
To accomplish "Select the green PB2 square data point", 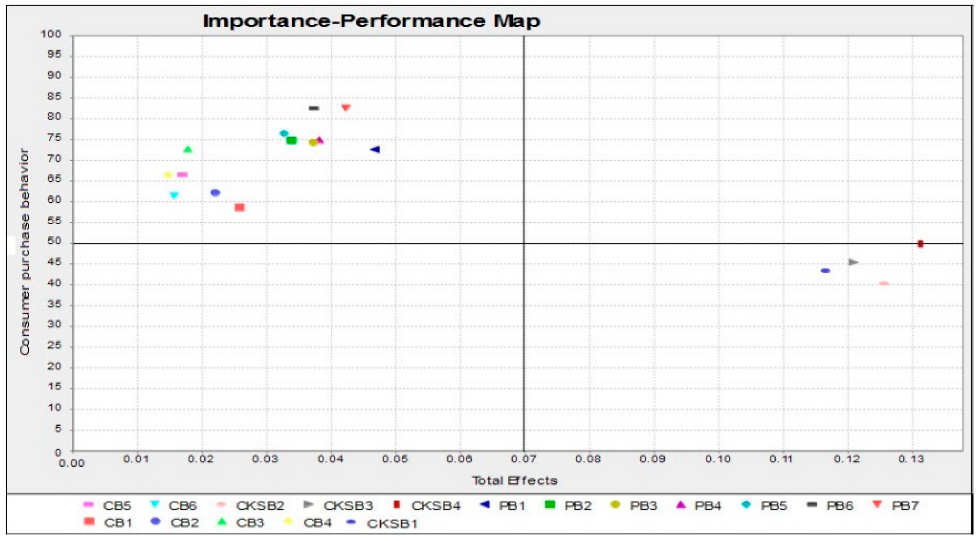I will tap(291, 141).
